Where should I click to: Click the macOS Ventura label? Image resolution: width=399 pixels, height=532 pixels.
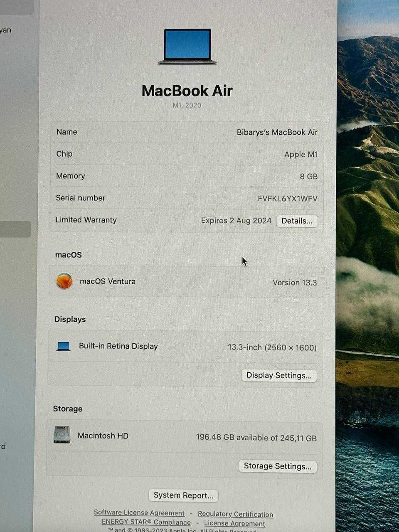(108, 281)
